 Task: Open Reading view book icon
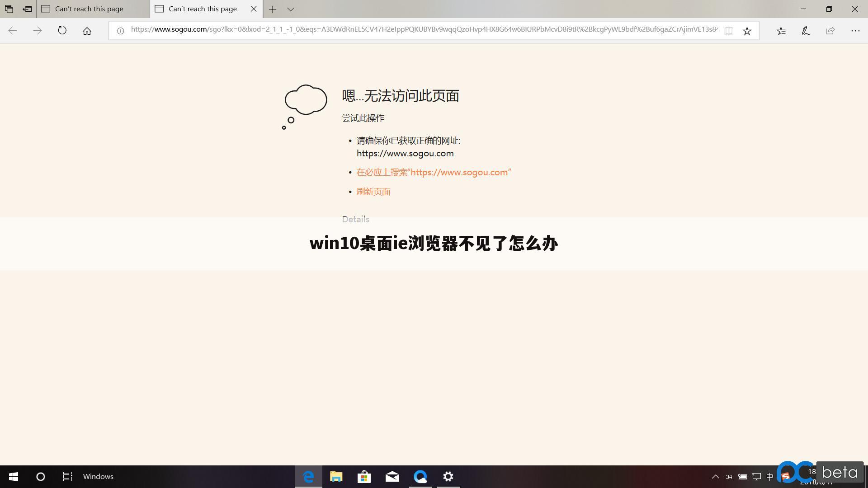729,31
